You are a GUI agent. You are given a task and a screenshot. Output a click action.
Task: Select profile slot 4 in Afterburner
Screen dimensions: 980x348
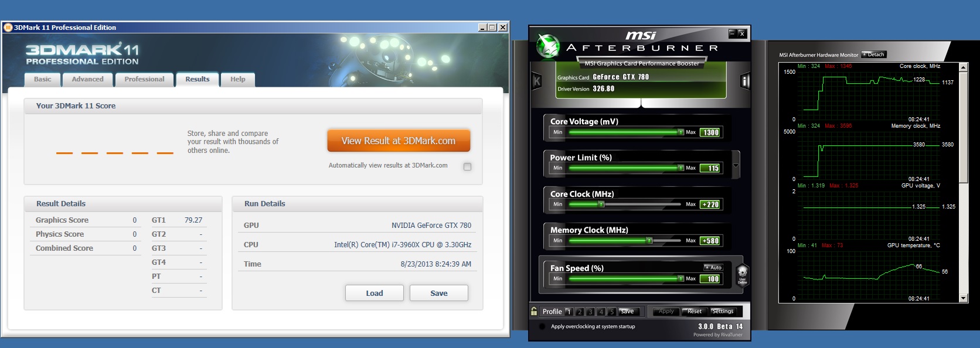[601, 312]
